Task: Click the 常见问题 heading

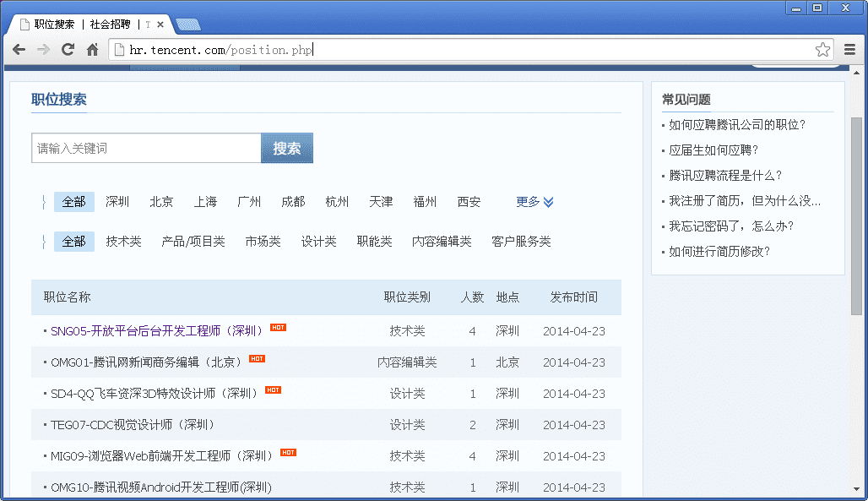Action: (x=686, y=100)
